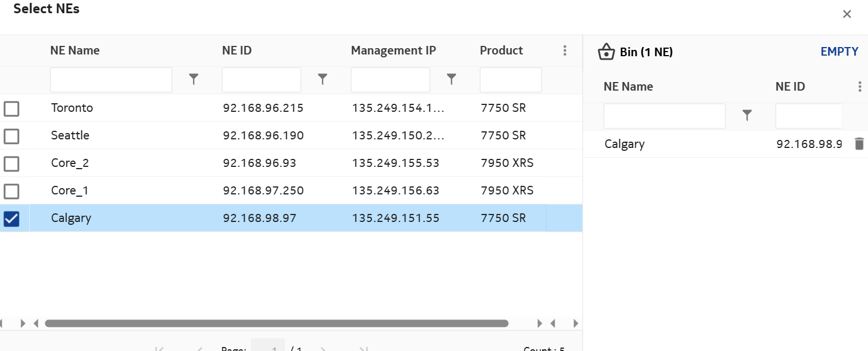Uncheck the Calgary row checkbox
Image resolution: width=868 pixels, height=351 pixels.
(11, 219)
